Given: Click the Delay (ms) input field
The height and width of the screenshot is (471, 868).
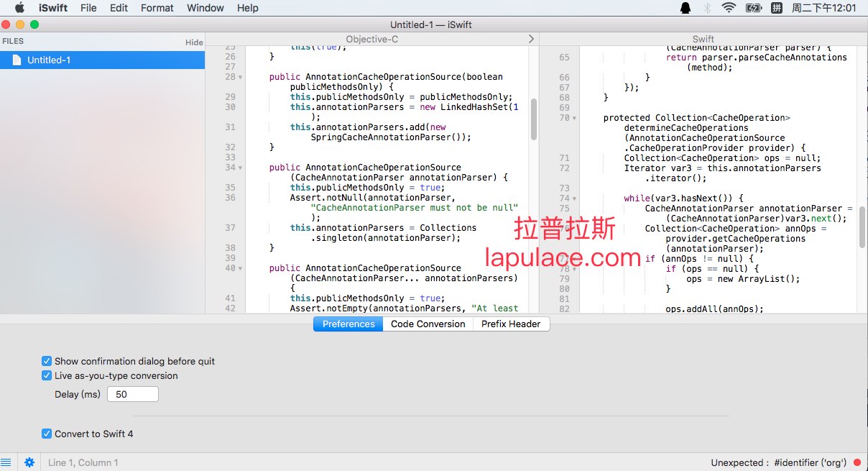Looking at the screenshot, I should tap(133, 394).
